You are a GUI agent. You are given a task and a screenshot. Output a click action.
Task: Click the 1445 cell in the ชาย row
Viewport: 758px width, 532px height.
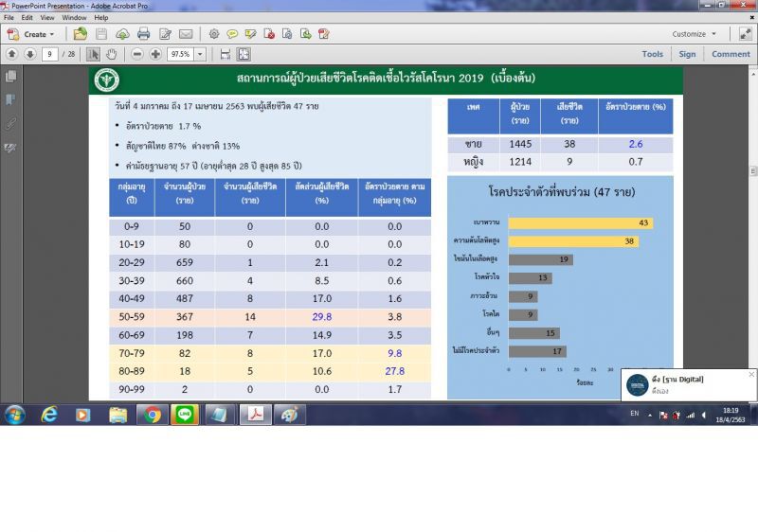(x=520, y=144)
